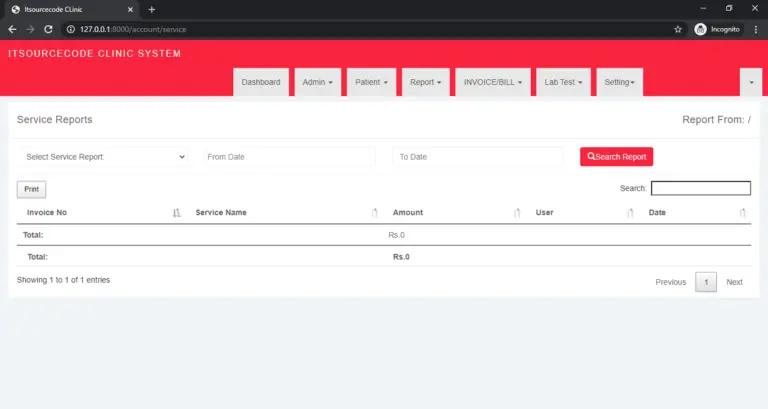Close the Itsourcecode Clinic tab
The width and height of the screenshot is (768, 409).
pyautogui.click(x=130, y=9)
